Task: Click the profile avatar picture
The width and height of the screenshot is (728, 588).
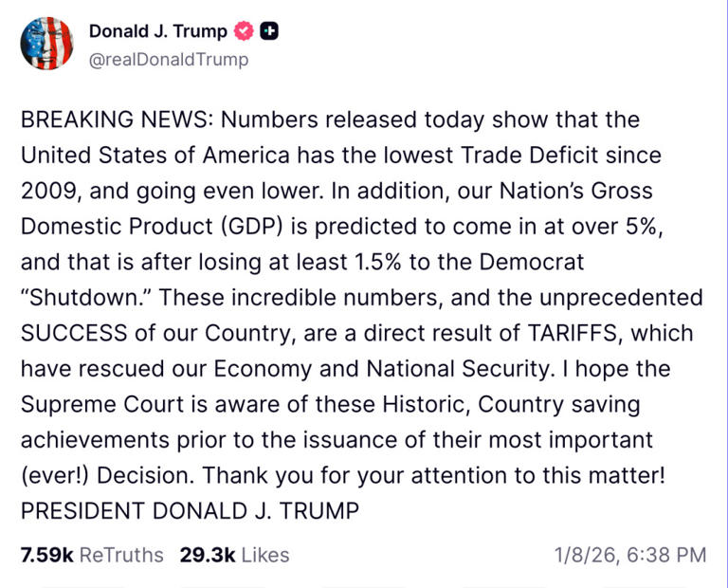Action: click(46, 44)
